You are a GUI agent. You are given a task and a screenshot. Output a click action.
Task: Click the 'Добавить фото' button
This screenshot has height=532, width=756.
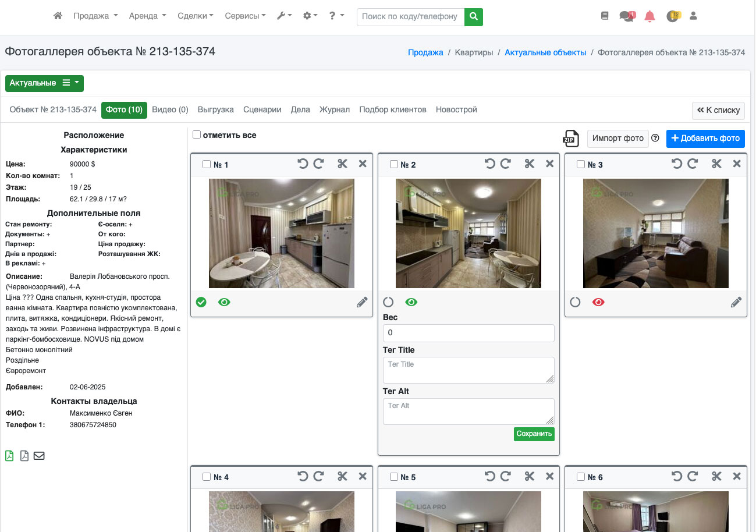(705, 139)
